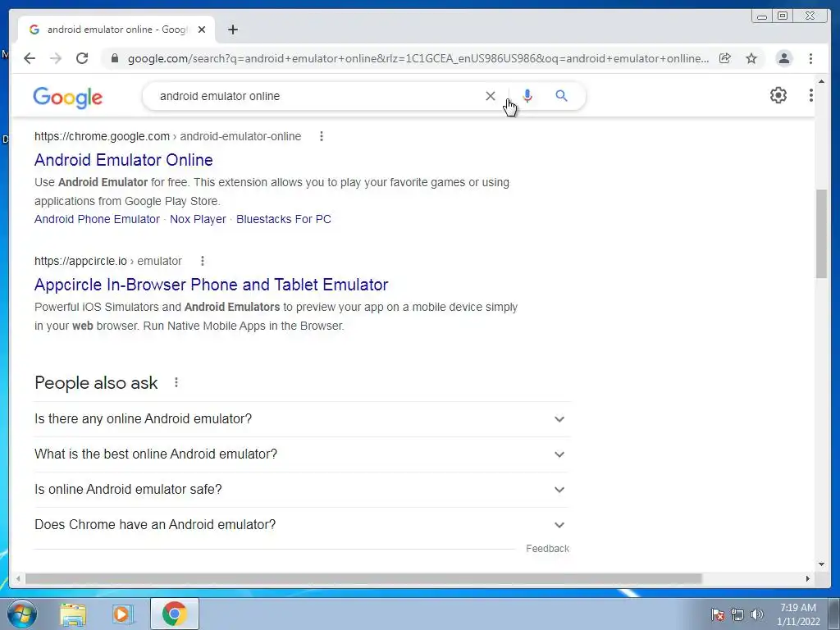Reload the current page
Image resolution: width=840 pixels, height=630 pixels.
tap(82, 58)
